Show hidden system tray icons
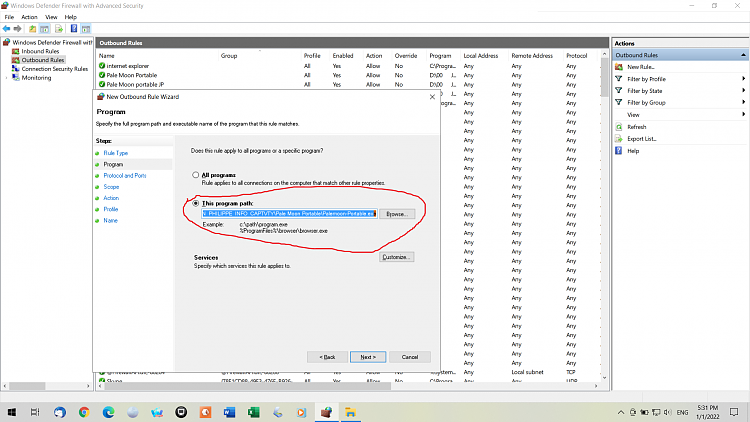The width and height of the screenshot is (750, 422). point(621,412)
